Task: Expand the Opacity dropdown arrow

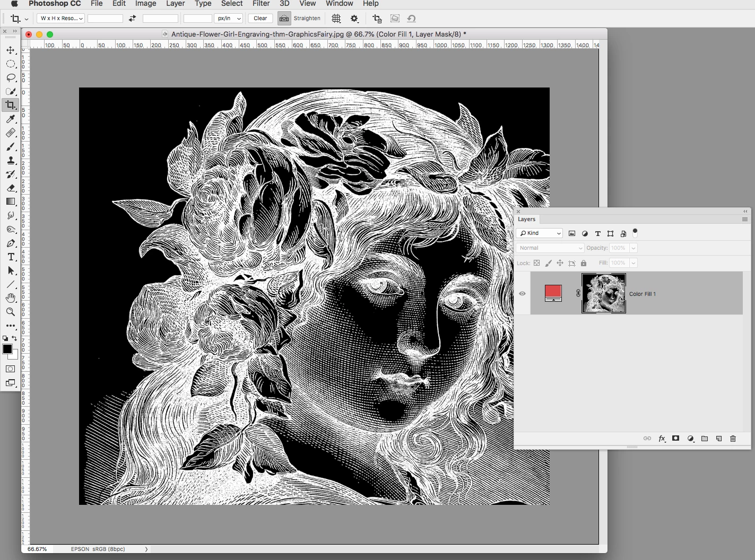Action: tap(633, 248)
